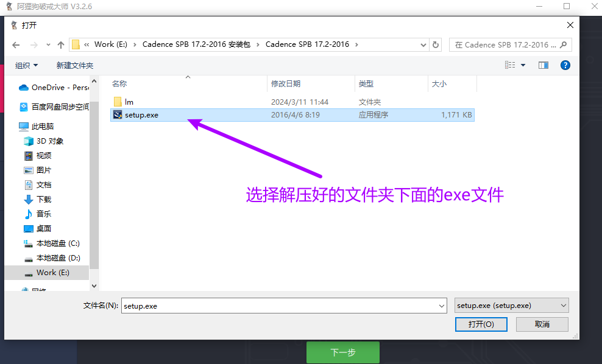This screenshot has height=364, width=602.
Task: Click the 此电脑 computer icon
Action: [x=23, y=126]
